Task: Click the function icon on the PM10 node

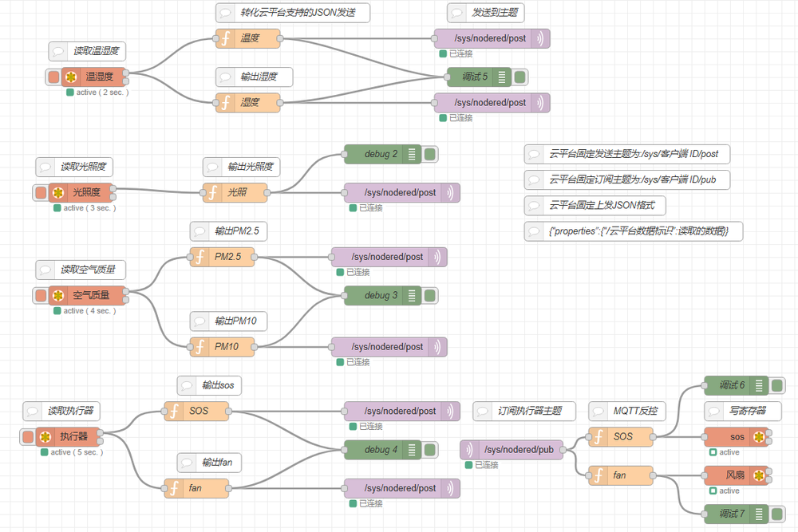Action: [x=199, y=347]
